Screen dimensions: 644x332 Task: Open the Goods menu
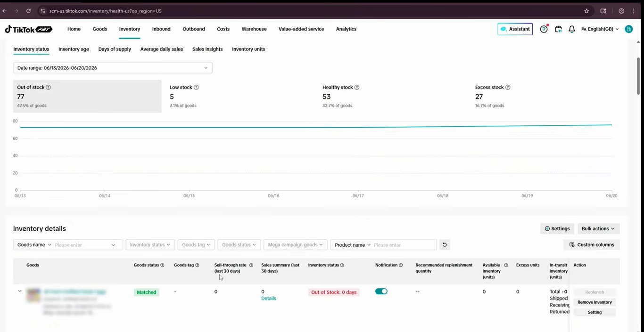tap(100, 29)
